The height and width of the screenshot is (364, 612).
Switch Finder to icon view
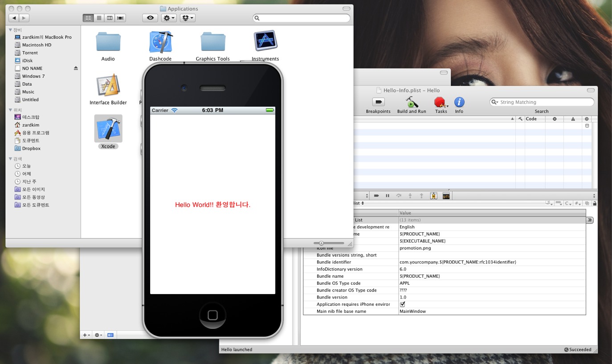pos(88,18)
